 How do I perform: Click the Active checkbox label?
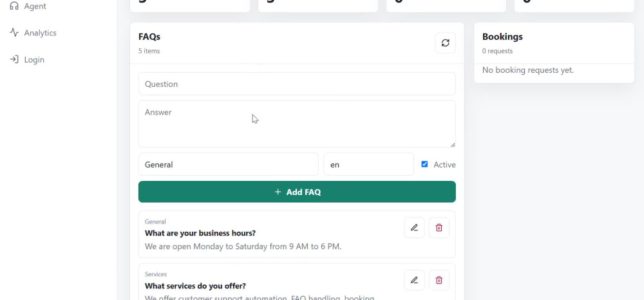click(x=444, y=165)
